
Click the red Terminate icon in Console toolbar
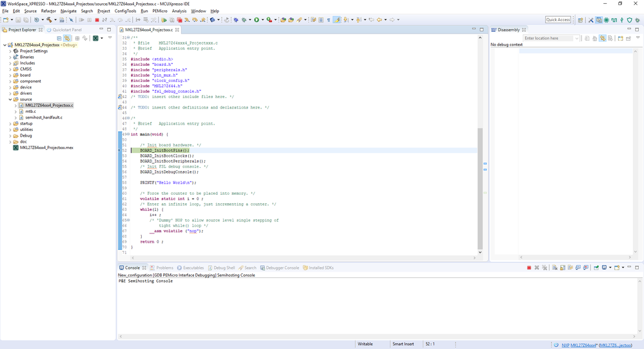(x=529, y=268)
